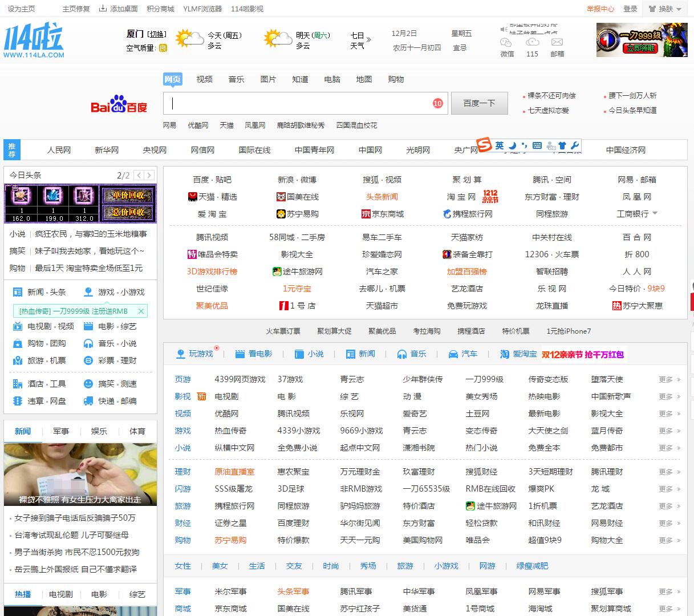This screenshot has height=616, width=694.
Task: Go to next 今日头条 page arrow
Action: coord(149,175)
